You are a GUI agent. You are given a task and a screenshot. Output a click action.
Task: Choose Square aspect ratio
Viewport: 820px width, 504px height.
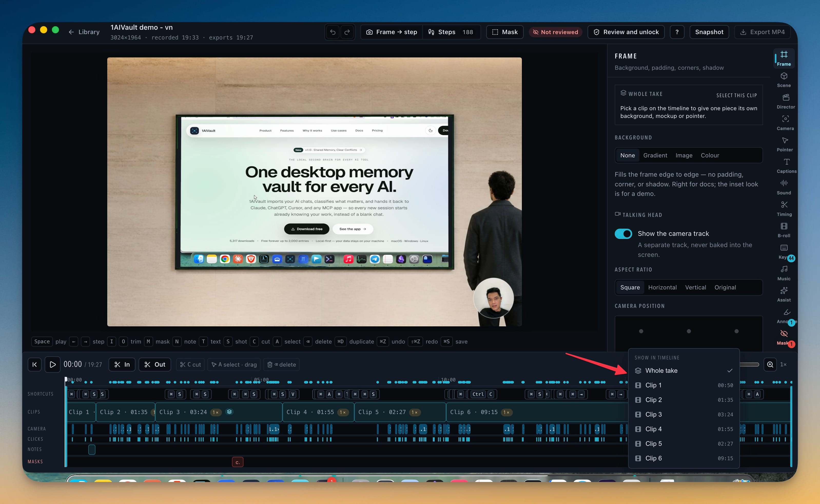[x=630, y=287]
